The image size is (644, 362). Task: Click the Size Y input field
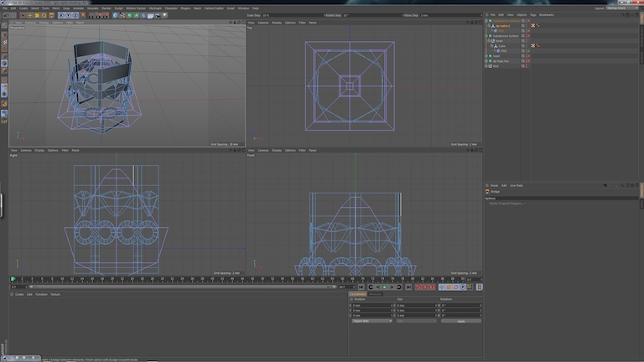[x=417, y=310]
